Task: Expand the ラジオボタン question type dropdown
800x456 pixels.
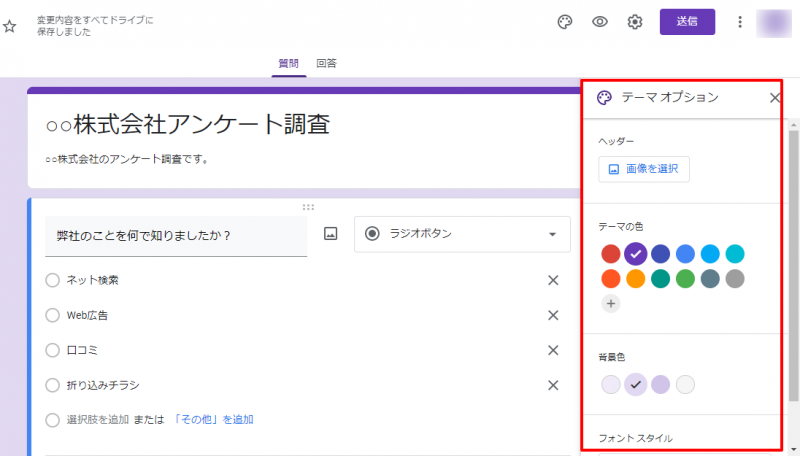Action: tap(460, 234)
